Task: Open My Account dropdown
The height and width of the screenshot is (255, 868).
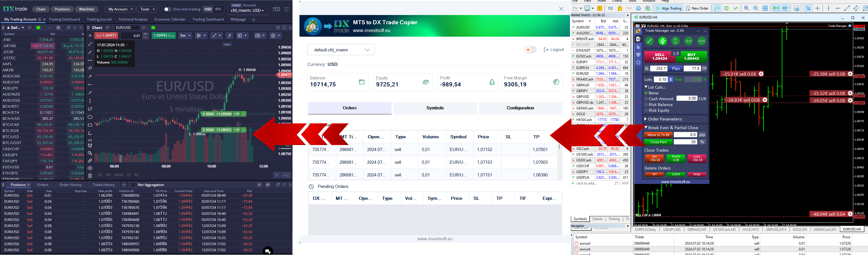Action: click(x=119, y=10)
